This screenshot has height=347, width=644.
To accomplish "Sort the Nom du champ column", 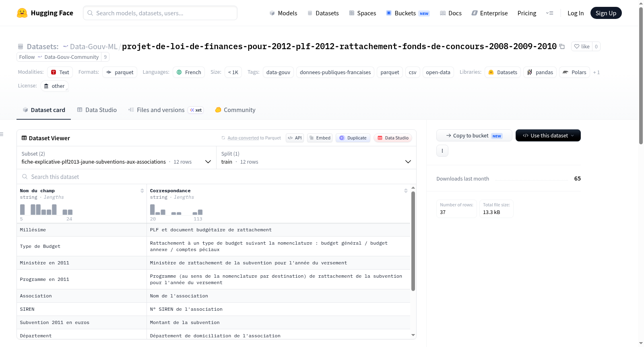I will pyautogui.click(x=142, y=191).
